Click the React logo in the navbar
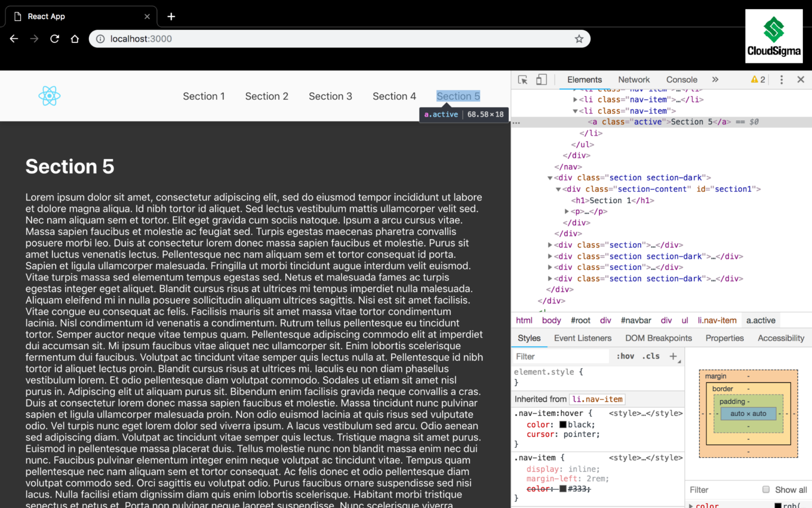 [x=49, y=96]
